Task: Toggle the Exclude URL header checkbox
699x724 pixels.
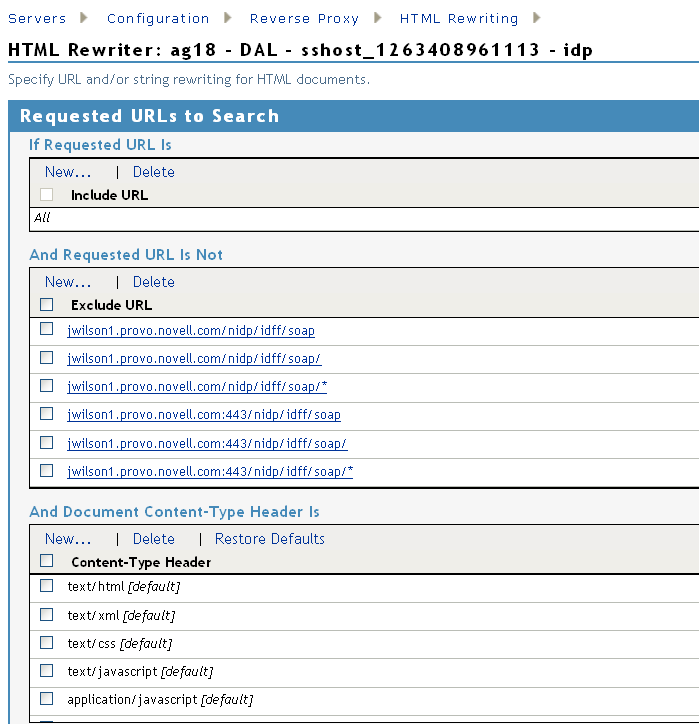Action: [x=46, y=304]
